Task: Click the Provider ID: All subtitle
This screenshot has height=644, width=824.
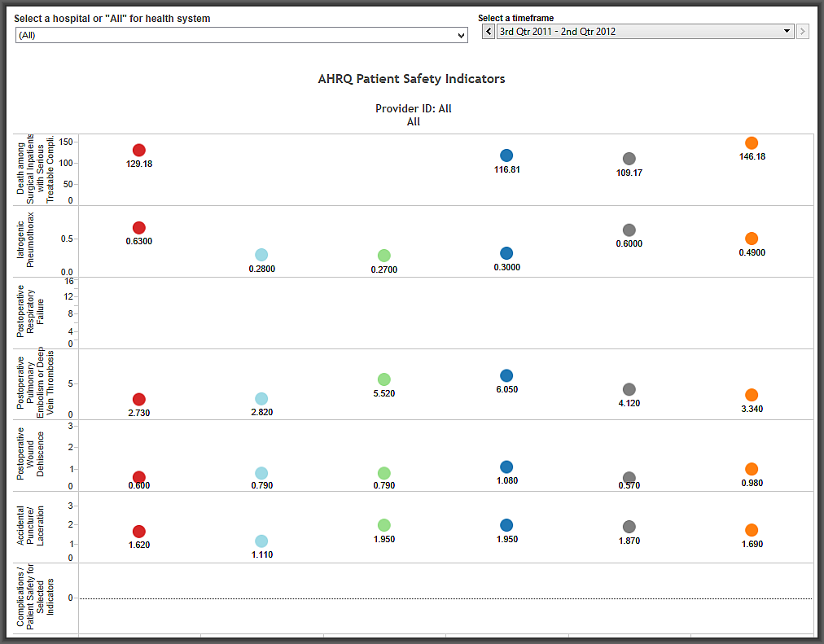Action: 413,109
